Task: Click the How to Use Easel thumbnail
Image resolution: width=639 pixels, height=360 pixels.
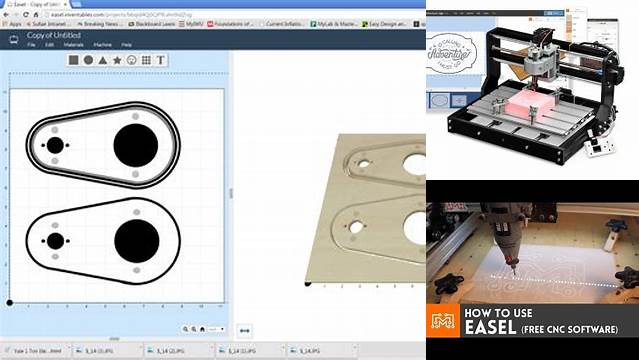Action: click(532, 270)
